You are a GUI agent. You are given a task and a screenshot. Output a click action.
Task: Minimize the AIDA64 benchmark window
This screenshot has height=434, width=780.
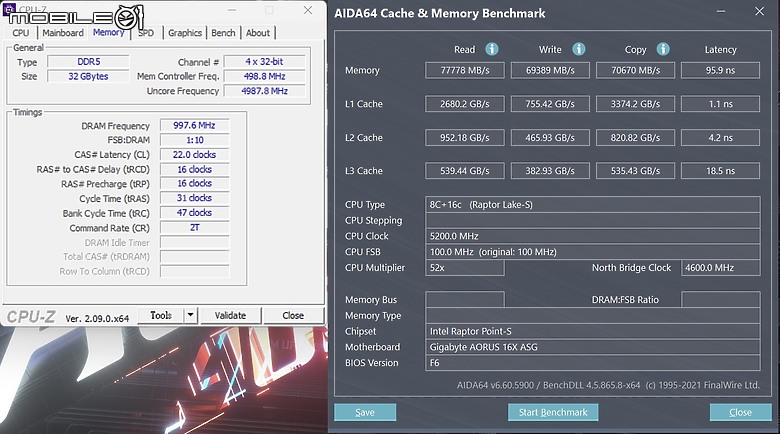coord(721,11)
